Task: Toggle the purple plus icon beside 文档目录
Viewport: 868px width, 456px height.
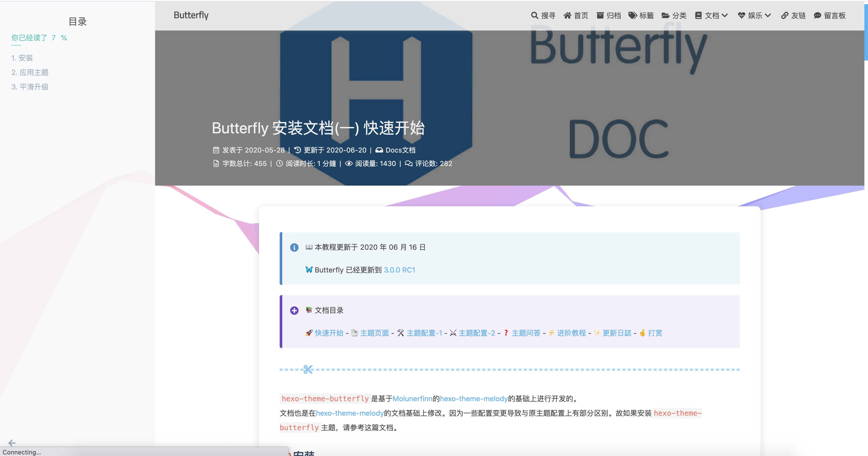Action: pyautogui.click(x=294, y=310)
